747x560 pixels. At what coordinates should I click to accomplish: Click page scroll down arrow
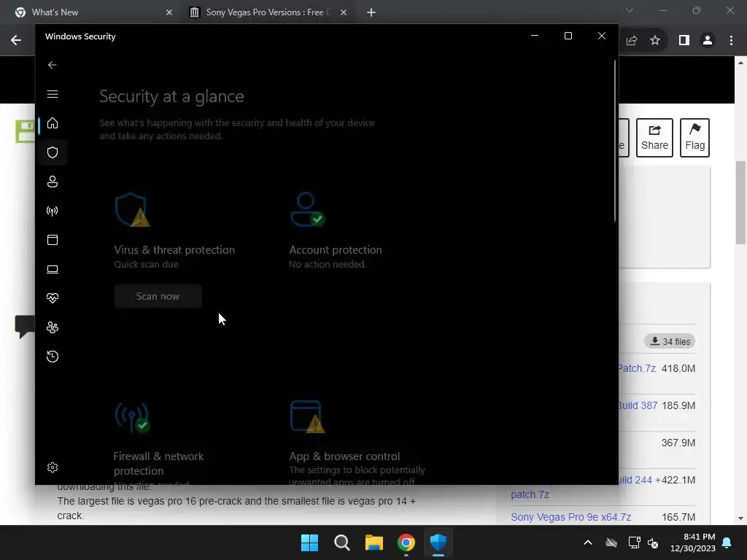740,518
